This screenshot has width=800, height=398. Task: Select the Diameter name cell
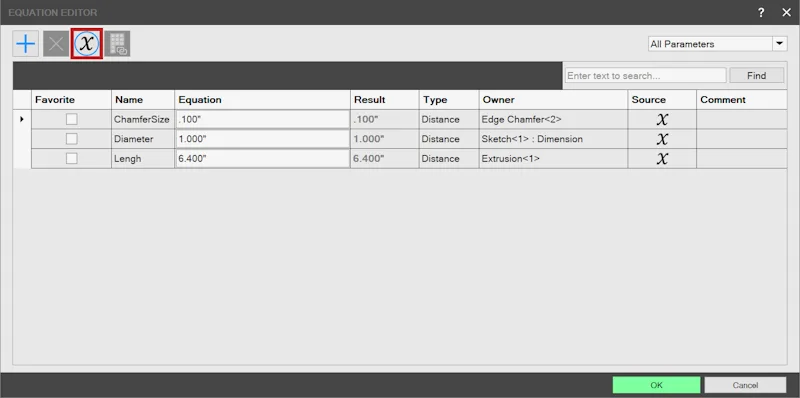pyautogui.click(x=143, y=139)
